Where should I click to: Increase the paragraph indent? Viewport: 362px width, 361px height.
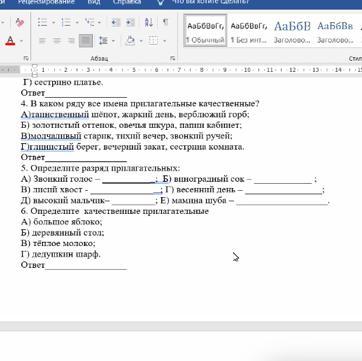click(130, 23)
